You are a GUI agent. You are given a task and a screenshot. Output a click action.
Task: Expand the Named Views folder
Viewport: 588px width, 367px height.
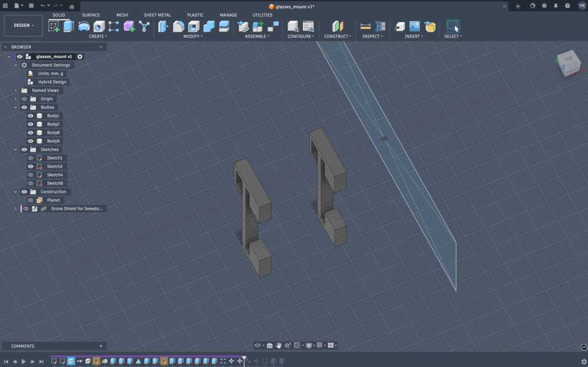(15, 90)
